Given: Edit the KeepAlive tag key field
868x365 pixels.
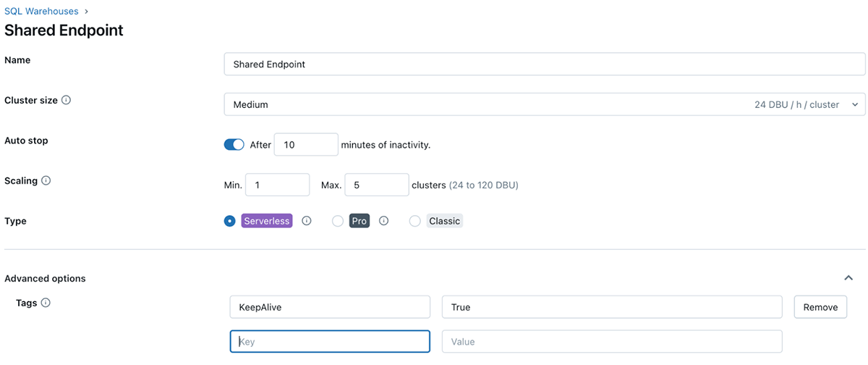Looking at the screenshot, I should [330, 307].
